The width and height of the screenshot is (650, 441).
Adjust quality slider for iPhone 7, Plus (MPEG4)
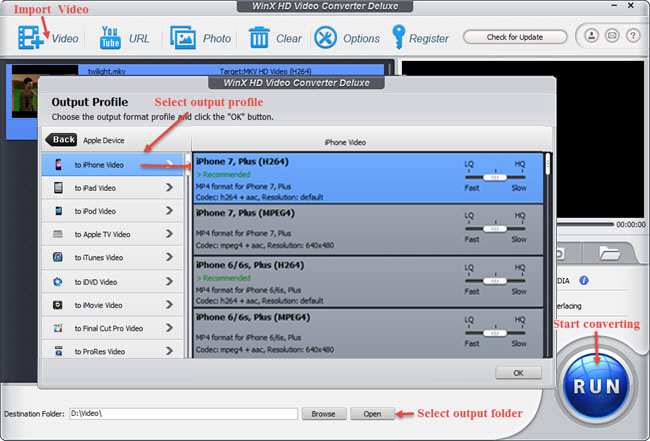495,229
